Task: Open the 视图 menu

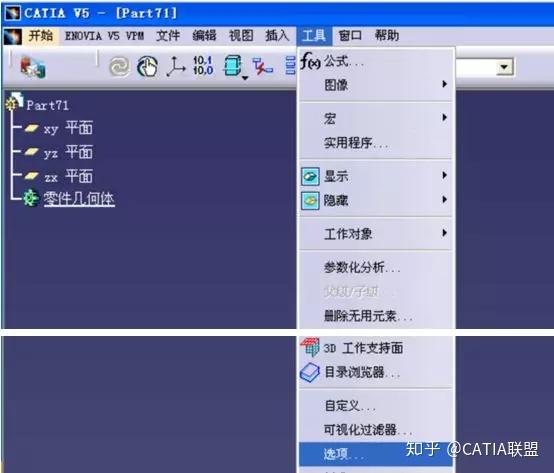Action: tap(241, 36)
